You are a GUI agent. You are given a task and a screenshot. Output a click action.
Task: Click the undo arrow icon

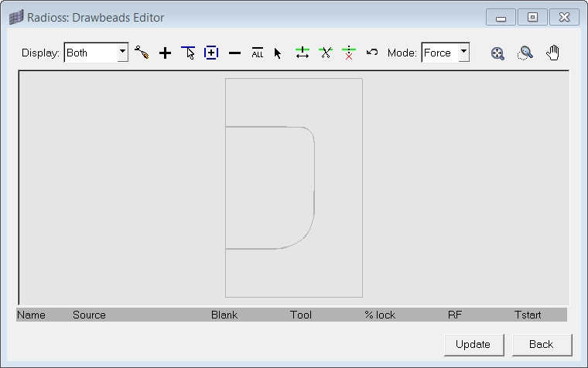[x=372, y=53]
